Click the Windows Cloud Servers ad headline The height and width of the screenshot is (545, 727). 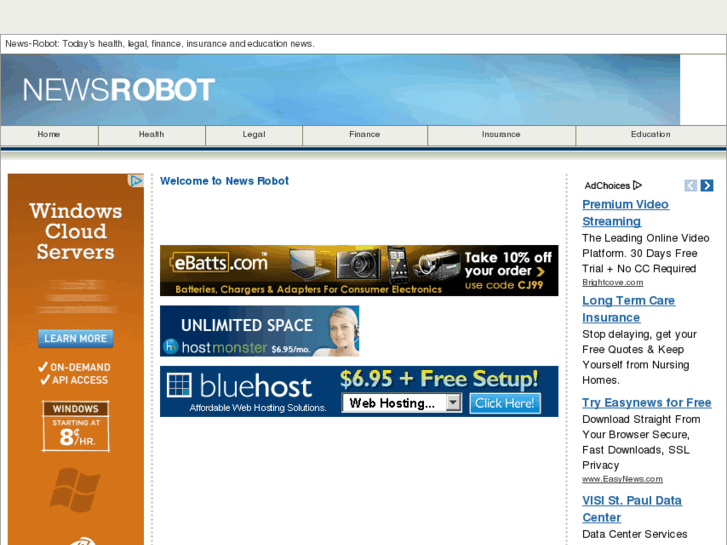tap(76, 231)
